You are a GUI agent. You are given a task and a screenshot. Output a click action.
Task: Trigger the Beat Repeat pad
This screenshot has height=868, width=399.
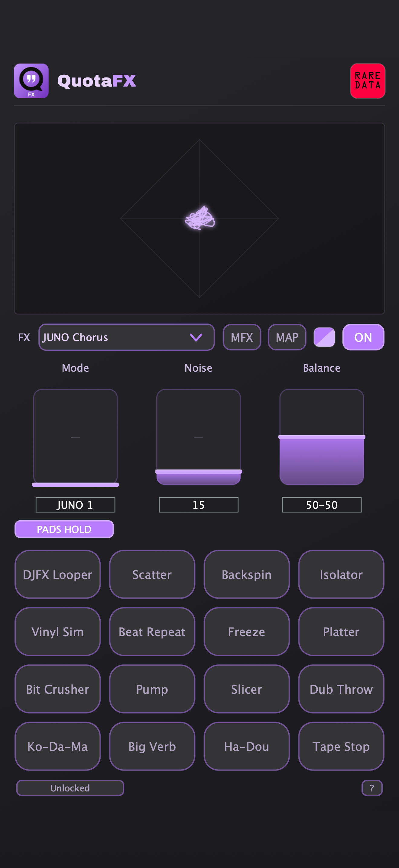[152, 632]
